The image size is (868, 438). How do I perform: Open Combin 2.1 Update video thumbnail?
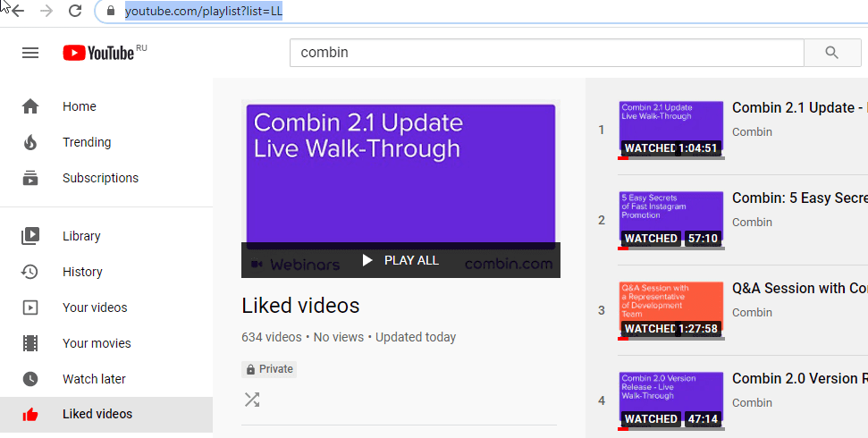point(671,131)
